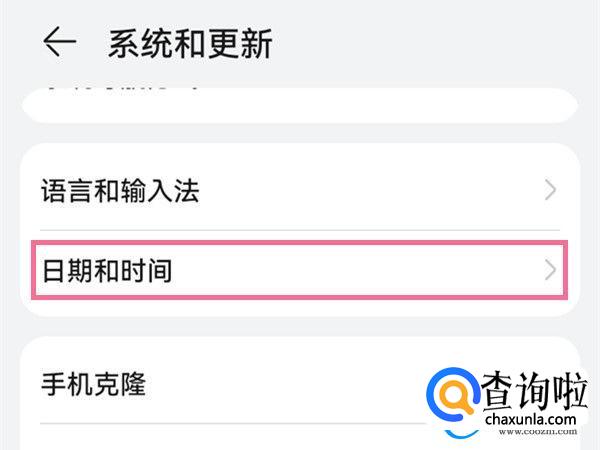600x450 pixels.
Task: Click the www.coozm.com watermark
Action: (x=529, y=433)
